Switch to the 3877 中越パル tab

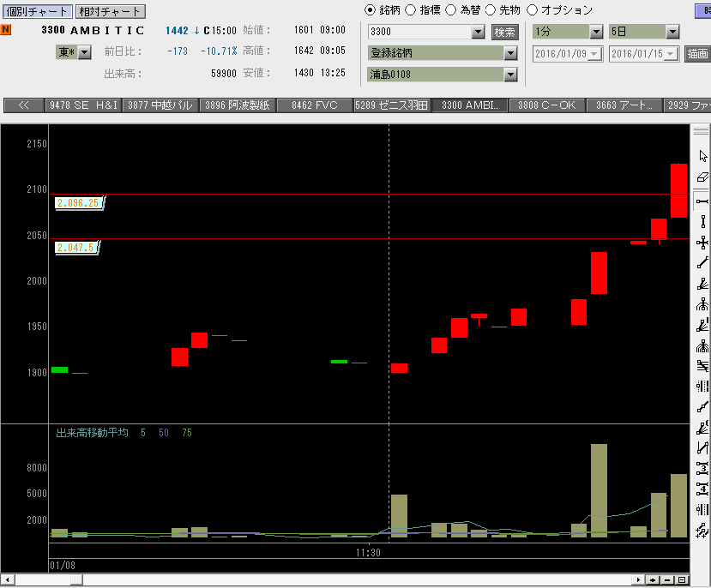coord(160,105)
